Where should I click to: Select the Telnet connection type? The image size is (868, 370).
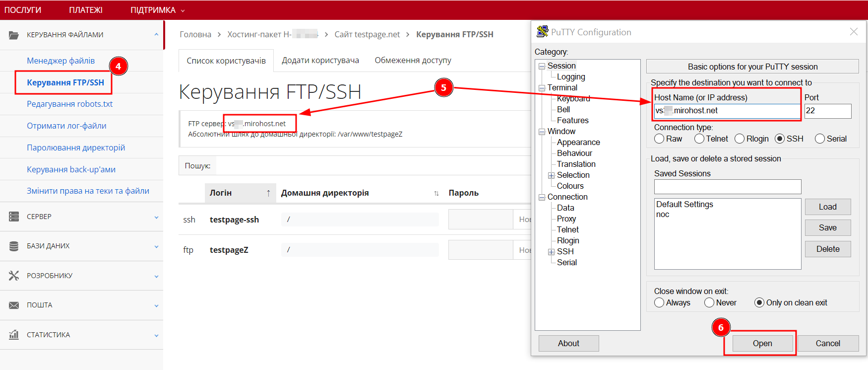[x=699, y=139]
